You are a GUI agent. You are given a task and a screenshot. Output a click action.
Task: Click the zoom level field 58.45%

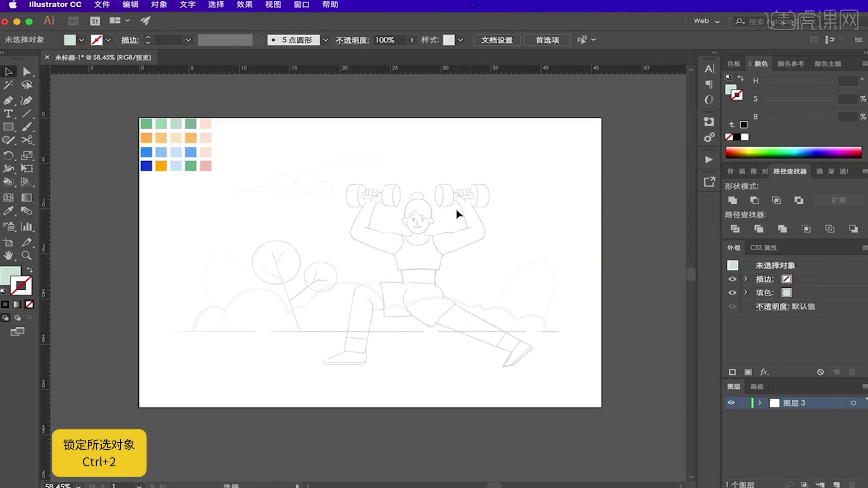point(57,486)
